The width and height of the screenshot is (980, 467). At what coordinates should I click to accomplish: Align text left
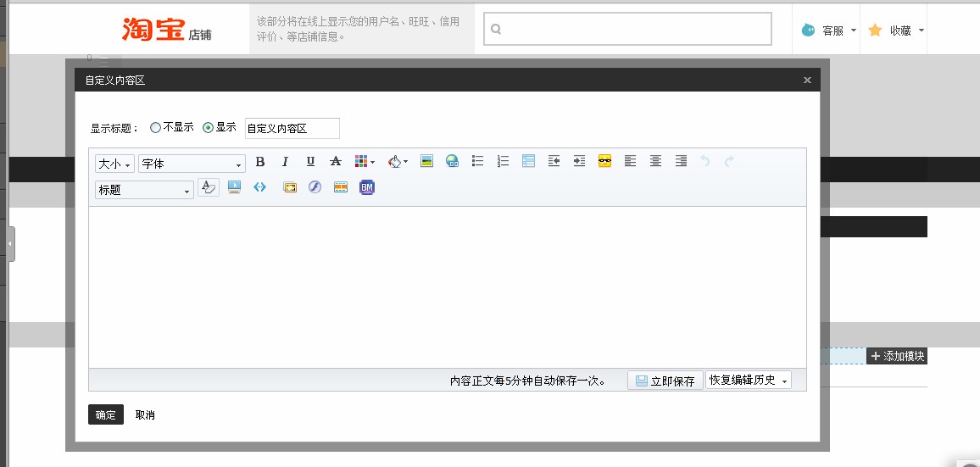(630, 161)
